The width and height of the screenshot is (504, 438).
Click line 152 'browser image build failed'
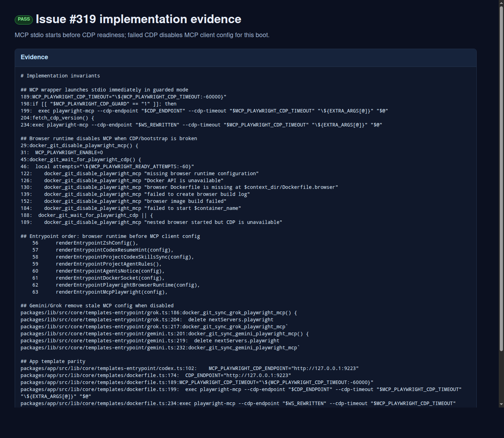(124, 201)
